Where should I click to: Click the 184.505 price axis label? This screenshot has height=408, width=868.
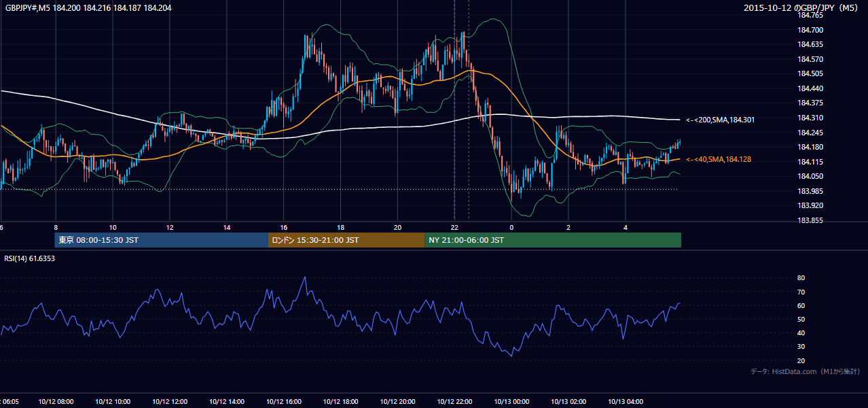pos(810,74)
